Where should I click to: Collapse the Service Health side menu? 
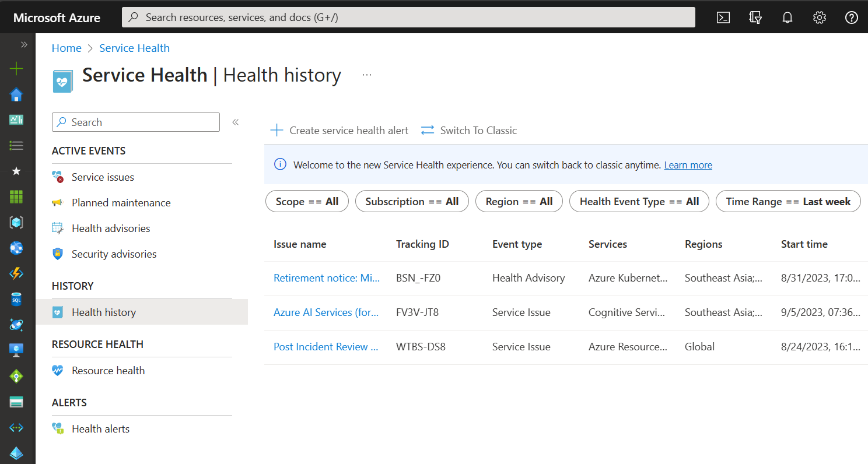(236, 122)
